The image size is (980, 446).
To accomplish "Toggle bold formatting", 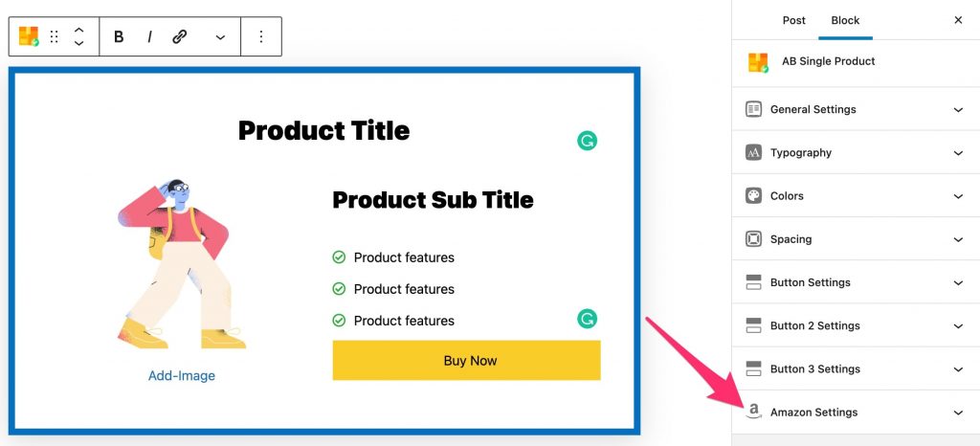I will [x=119, y=37].
